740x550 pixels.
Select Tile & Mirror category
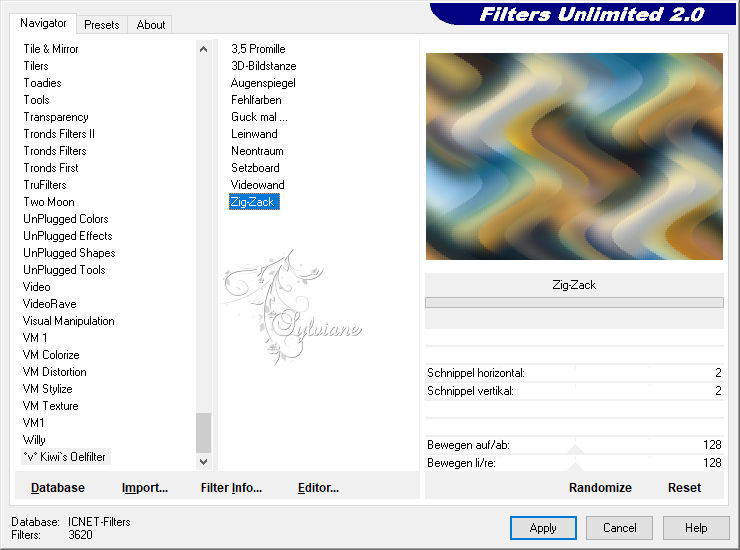tap(51, 49)
